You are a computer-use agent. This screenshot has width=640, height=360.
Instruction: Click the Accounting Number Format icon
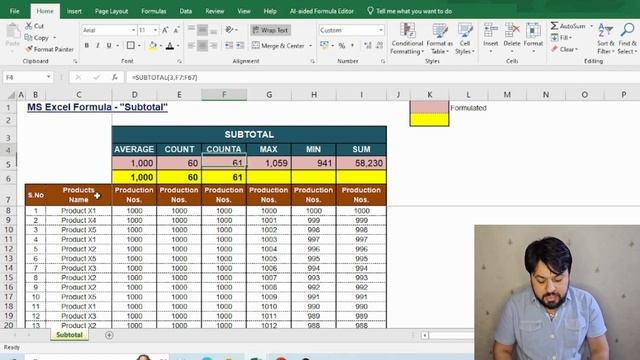[x=324, y=45]
